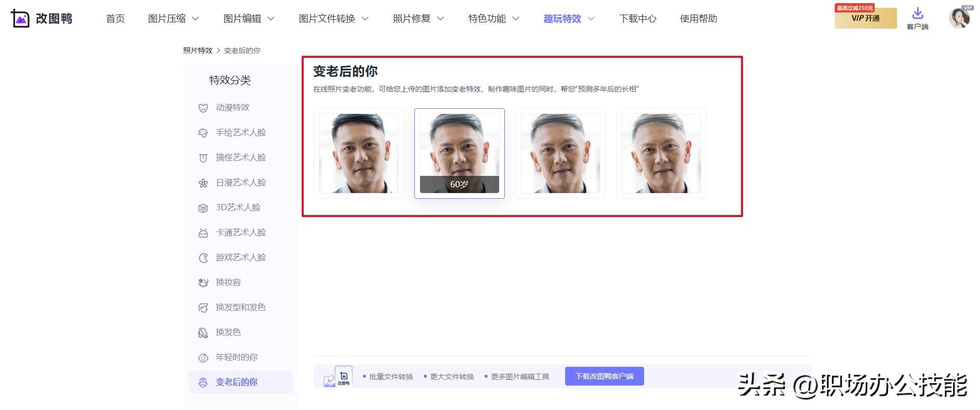The height and width of the screenshot is (410, 980).
Task: Click the 换发型和发色 icon
Action: click(203, 307)
